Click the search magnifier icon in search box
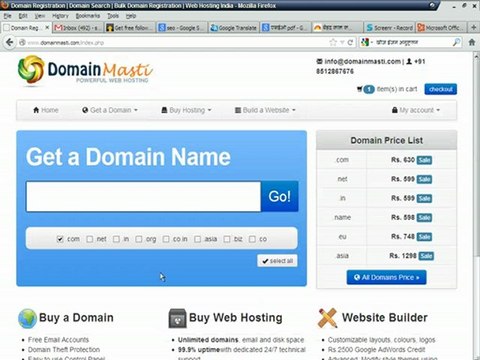 457,42
